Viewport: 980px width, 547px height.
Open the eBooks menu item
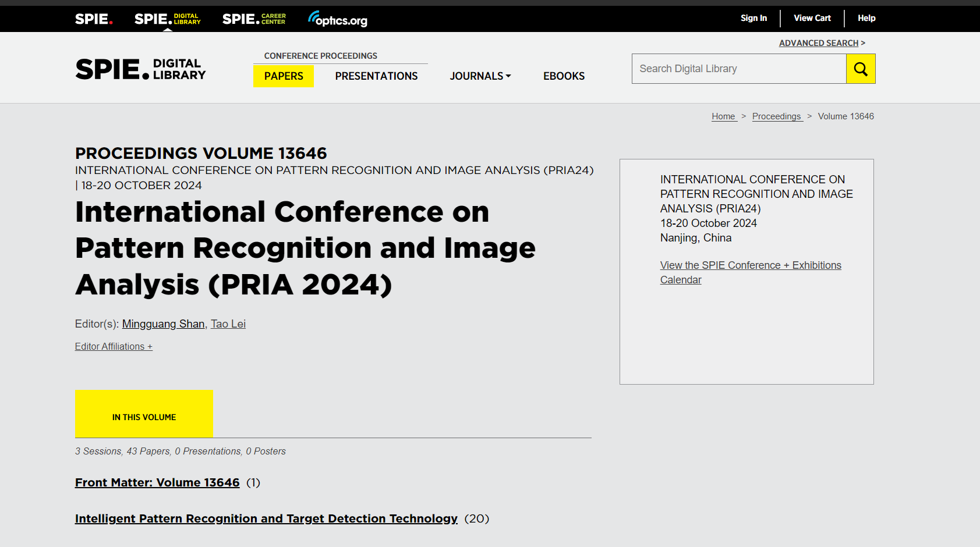[564, 76]
